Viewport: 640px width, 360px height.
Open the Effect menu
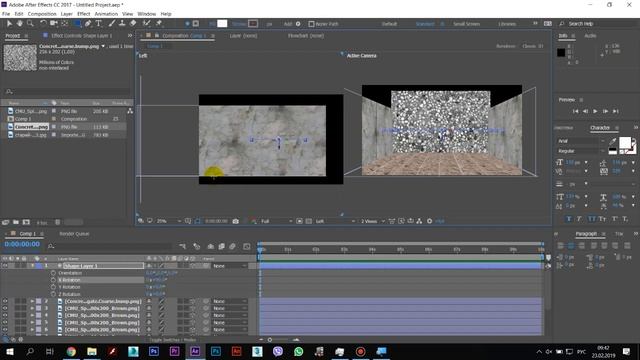click(84, 14)
